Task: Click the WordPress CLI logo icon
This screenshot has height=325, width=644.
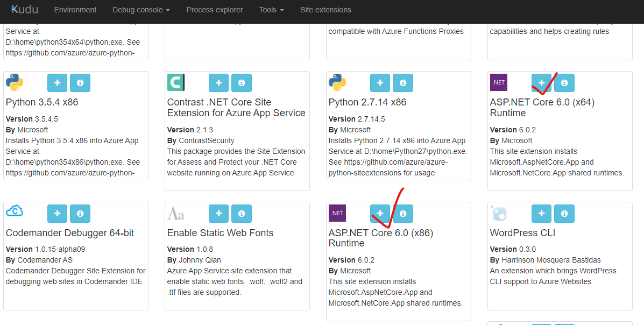Action: pos(499,213)
